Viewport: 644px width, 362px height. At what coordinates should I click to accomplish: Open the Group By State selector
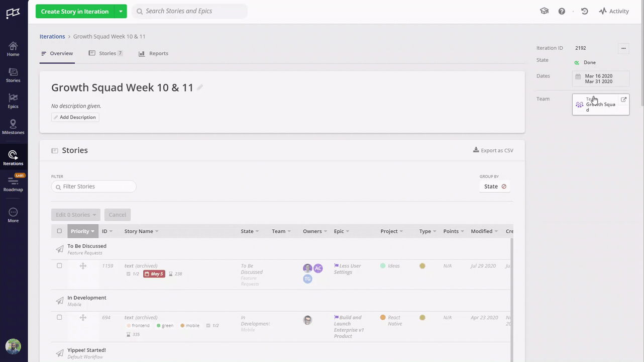point(494,187)
